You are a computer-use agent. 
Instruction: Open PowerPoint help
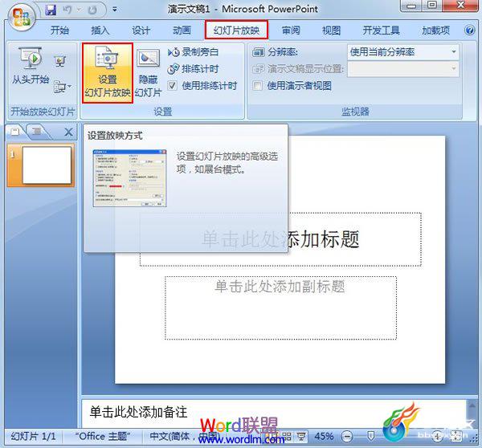(469, 31)
